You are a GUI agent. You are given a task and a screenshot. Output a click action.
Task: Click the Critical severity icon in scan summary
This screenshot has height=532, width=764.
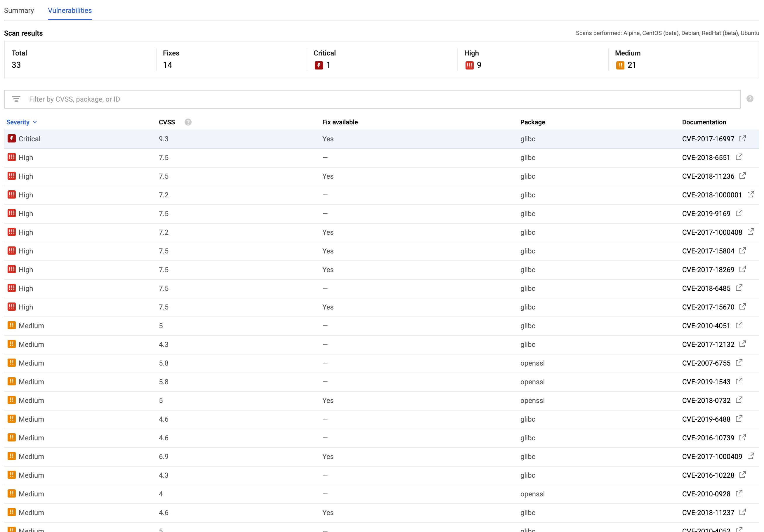[320, 65]
